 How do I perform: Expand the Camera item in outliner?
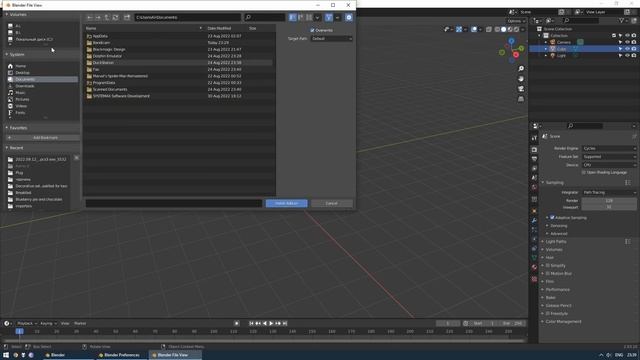(x=546, y=42)
